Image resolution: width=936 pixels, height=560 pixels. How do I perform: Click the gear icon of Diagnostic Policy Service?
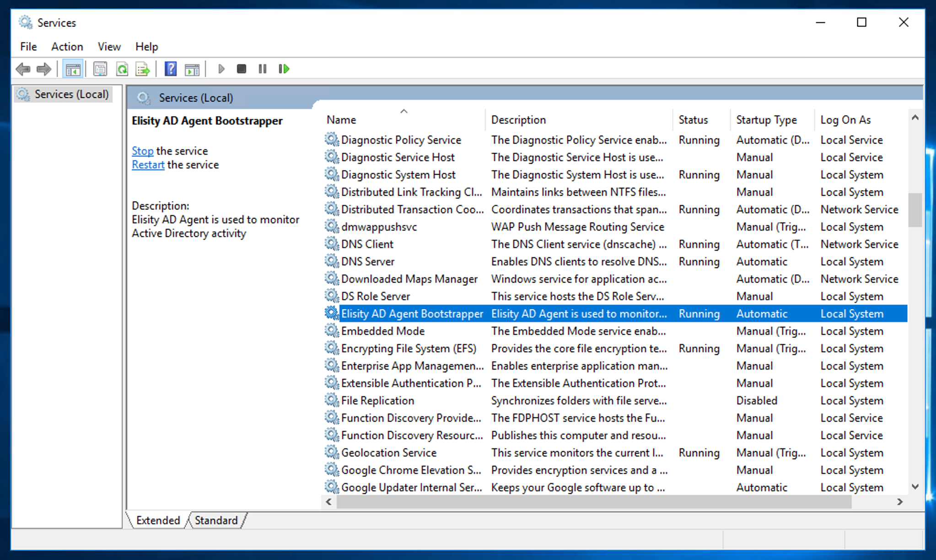tap(332, 140)
